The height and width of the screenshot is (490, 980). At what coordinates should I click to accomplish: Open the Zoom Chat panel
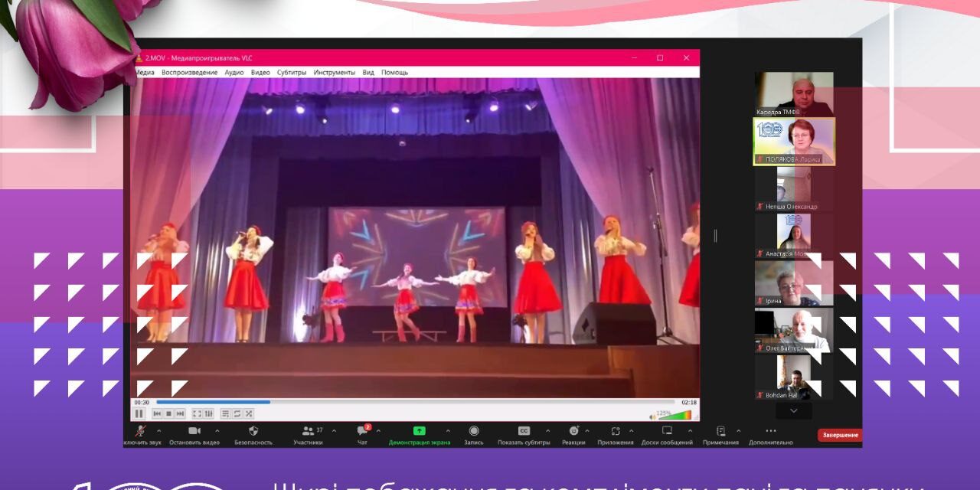(362, 431)
